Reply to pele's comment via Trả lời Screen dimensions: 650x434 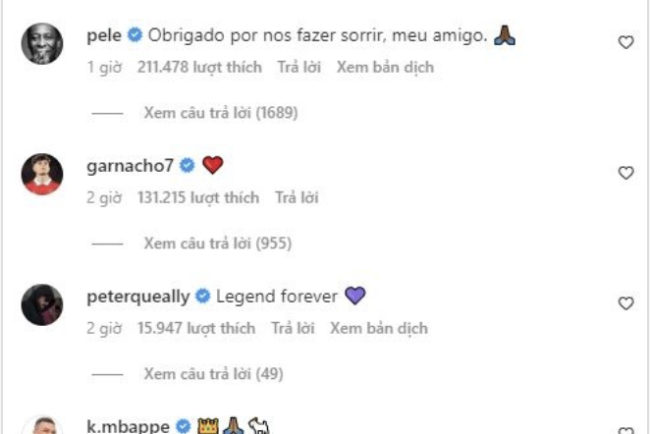click(299, 67)
